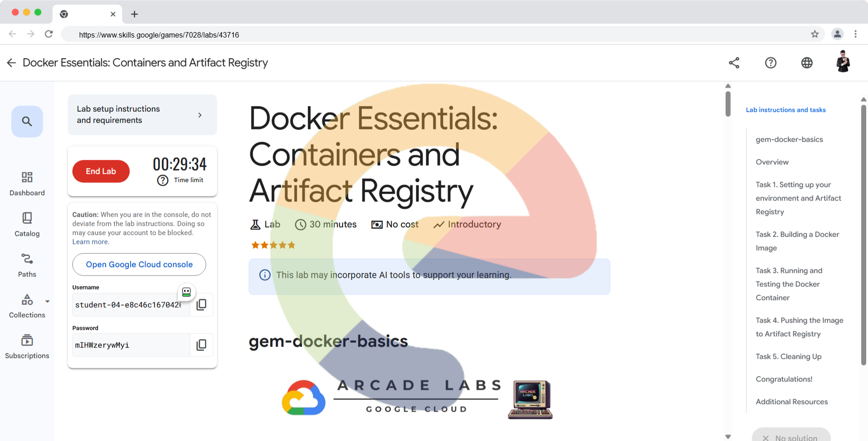The image size is (868, 441).
Task: Click the share icon in header
Action: (x=734, y=63)
